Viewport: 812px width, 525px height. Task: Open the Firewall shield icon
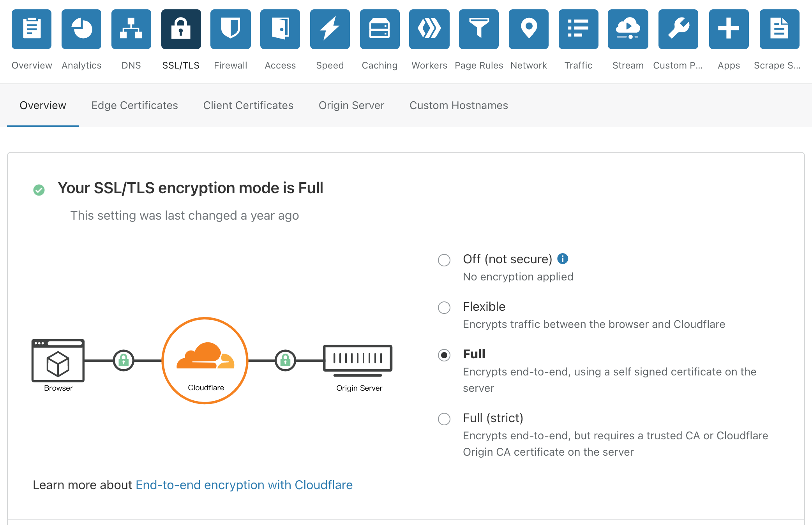click(231, 29)
